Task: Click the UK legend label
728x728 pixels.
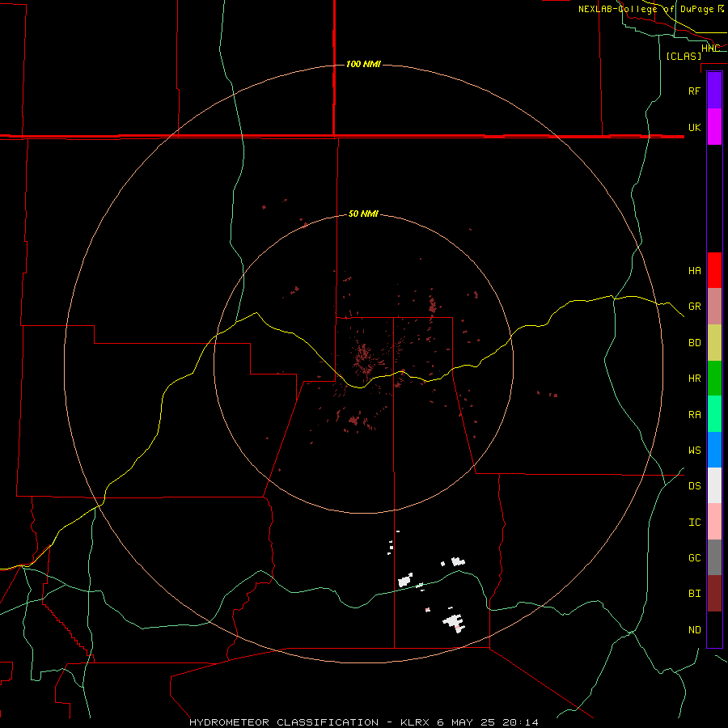Action: (x=694, y=127)
